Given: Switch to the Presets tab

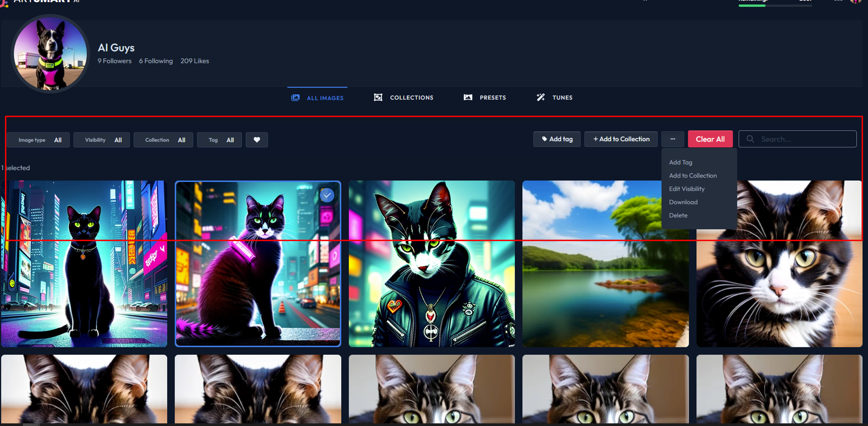Looking at the screenshot, I should tap(485, 97).
